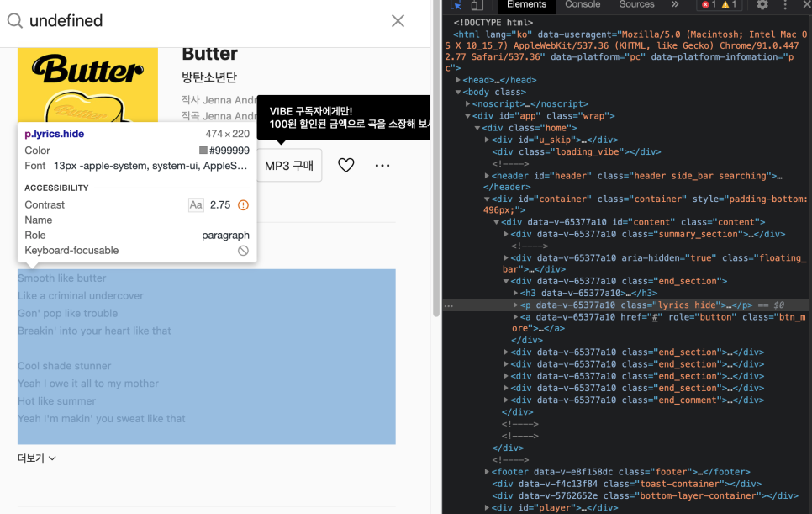Click the red error count badge

click(x=709, y=5)
